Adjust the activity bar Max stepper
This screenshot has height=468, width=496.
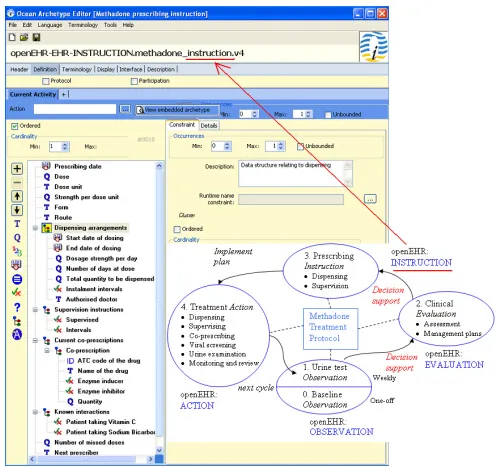308,114
